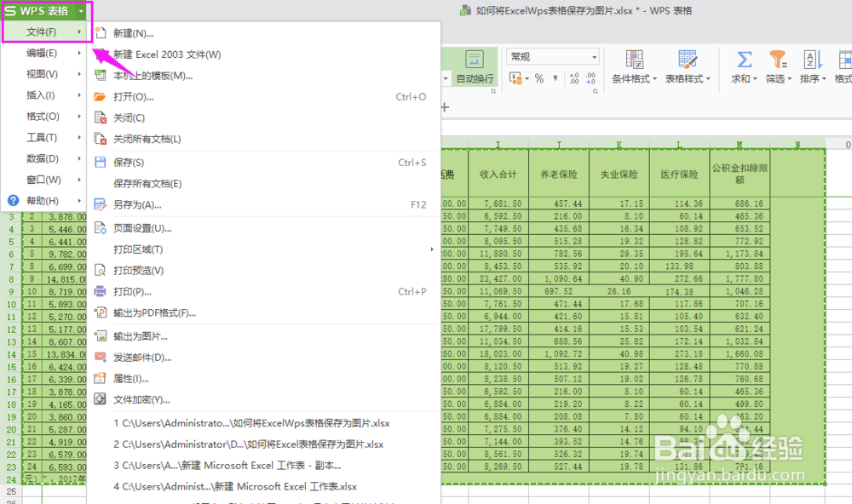The width and height of the screenshot is (852, 504).
Task: Expand the 排序 dropdown arrow
Action: [x=824, y=79]
